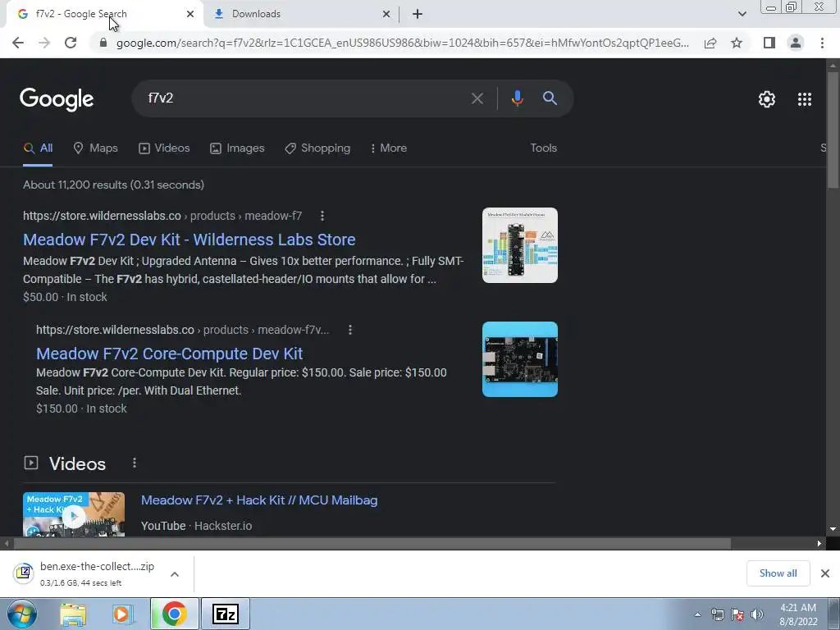Image resolution: width=840 pixels, height=630 pixels.
Task: Open Google quick settings gear
Action: pos(767,99)
